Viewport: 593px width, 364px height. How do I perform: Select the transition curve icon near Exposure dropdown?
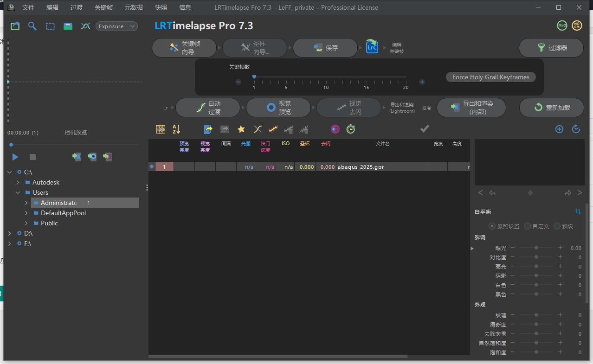pos(85,26)
